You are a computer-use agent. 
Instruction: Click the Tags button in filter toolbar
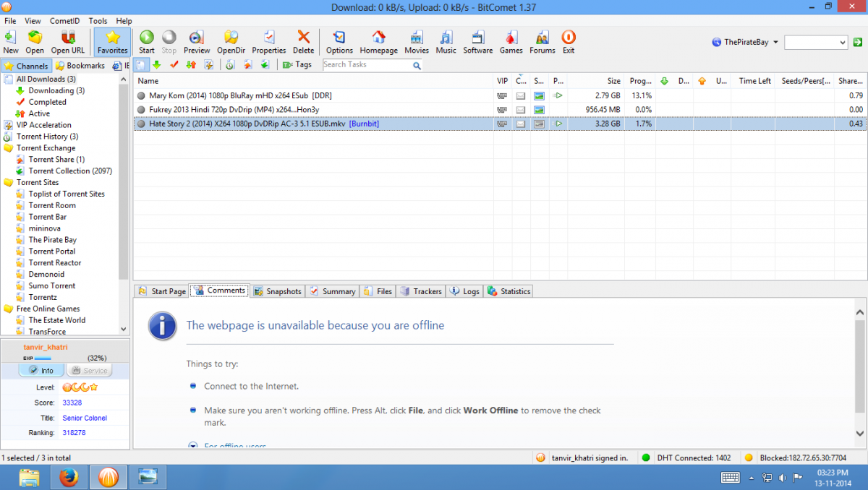point(297,65)
